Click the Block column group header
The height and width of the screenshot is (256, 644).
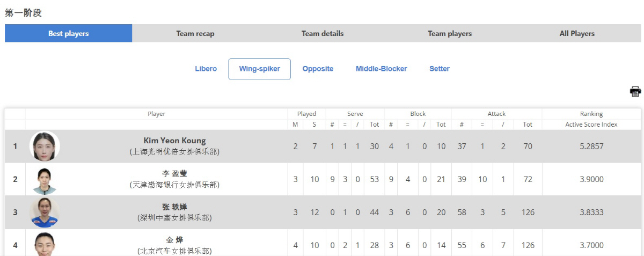[x=418, y=114]
